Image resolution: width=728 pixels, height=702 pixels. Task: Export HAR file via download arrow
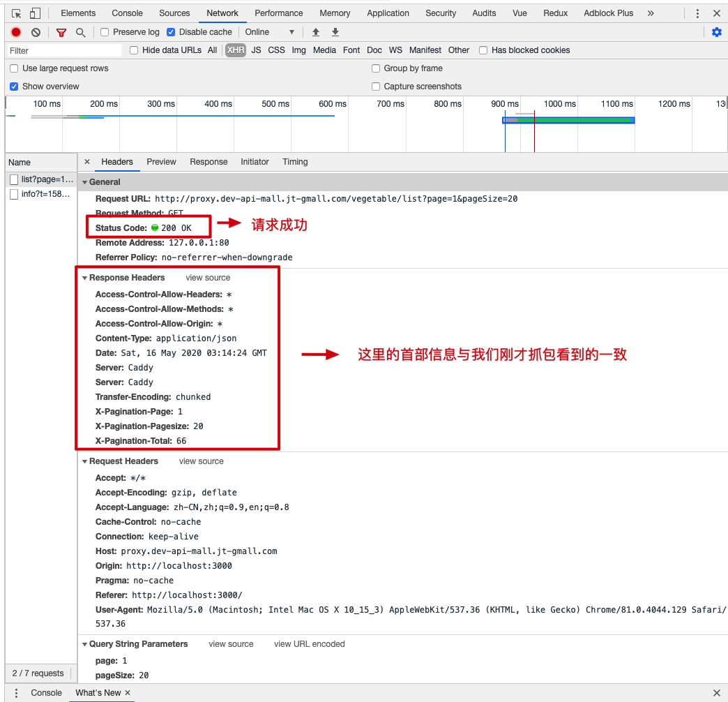coord(335,31)
